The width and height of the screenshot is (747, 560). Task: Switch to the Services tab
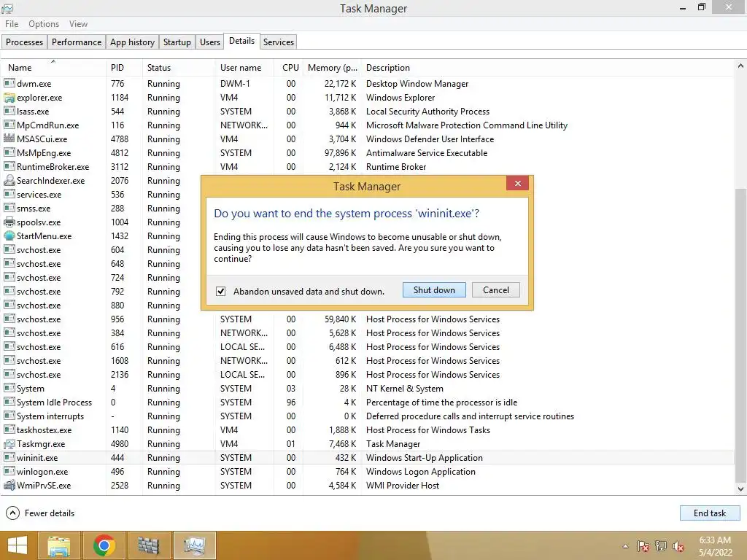[x=278, y=42]
